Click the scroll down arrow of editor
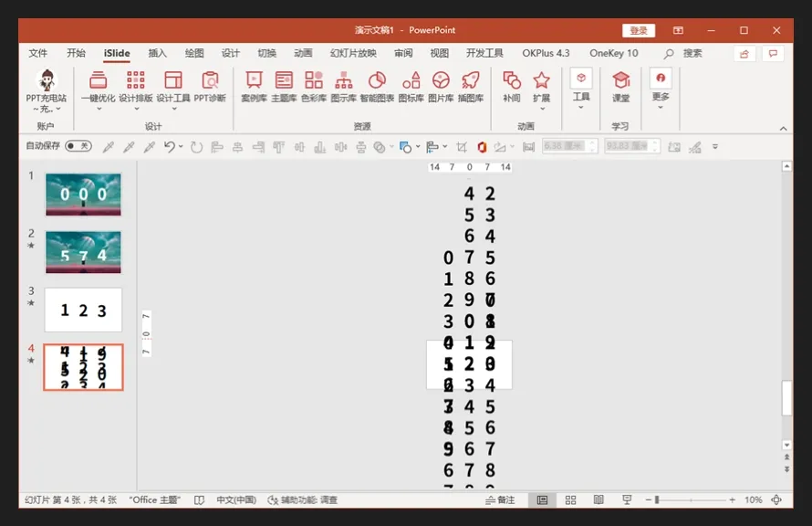Screen dimensions: 812x526 tap(786, 445)
